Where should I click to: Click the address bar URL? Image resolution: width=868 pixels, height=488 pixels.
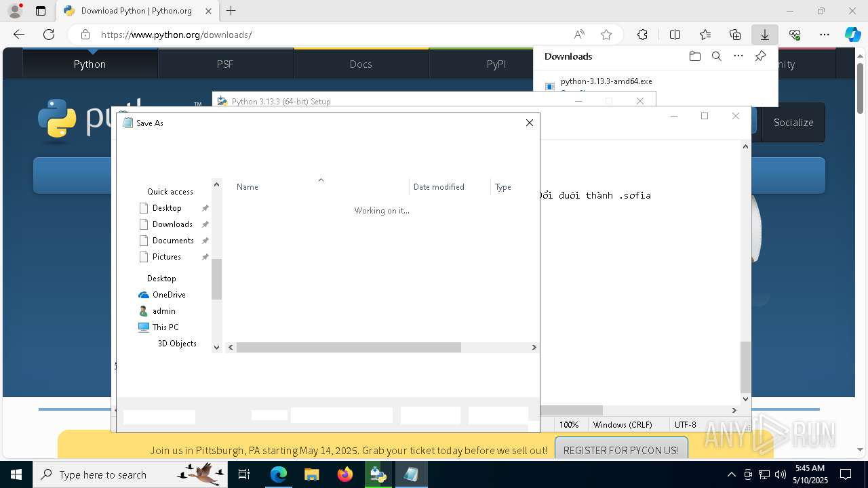pos(176,35)
